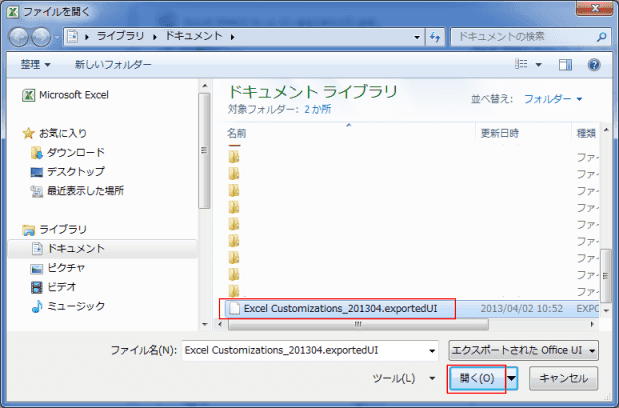The height and width of the screenshot is (408, 619).
Task: Close the ファイルを開く dialog
Action: coord(594,8)
